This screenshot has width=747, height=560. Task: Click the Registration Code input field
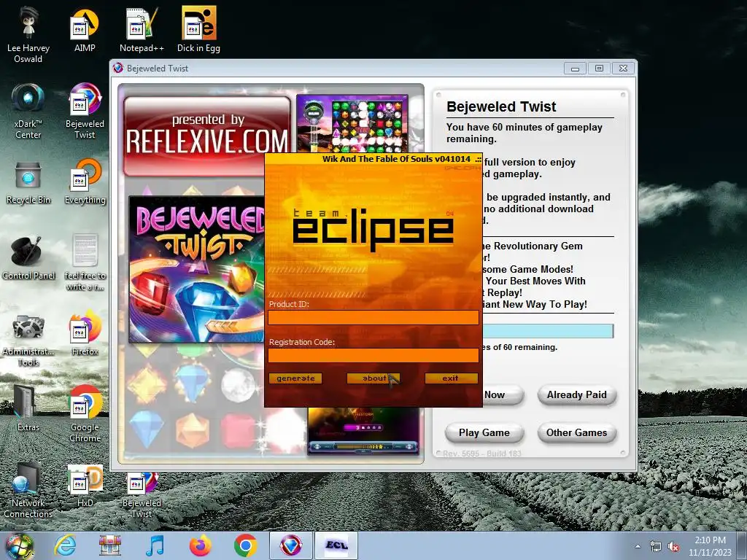point(373,355)
